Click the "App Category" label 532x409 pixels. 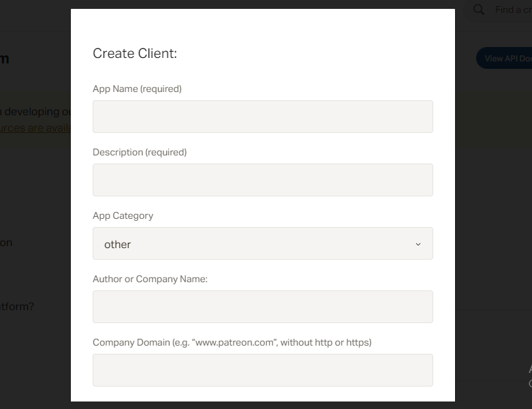(123, 215)
